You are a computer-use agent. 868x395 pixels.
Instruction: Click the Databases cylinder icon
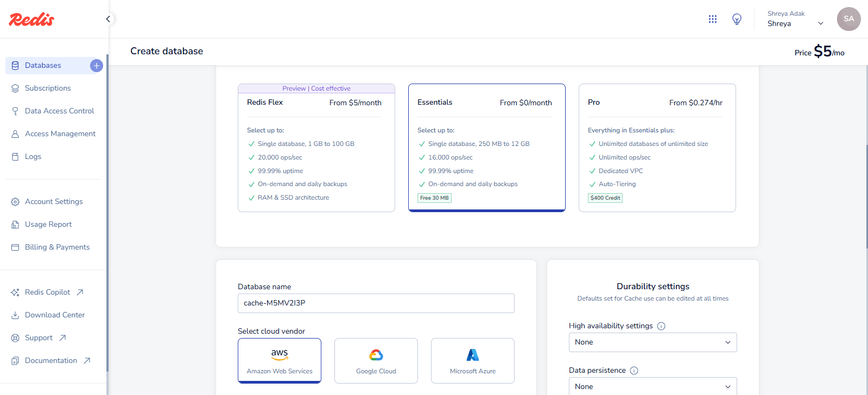15,66
